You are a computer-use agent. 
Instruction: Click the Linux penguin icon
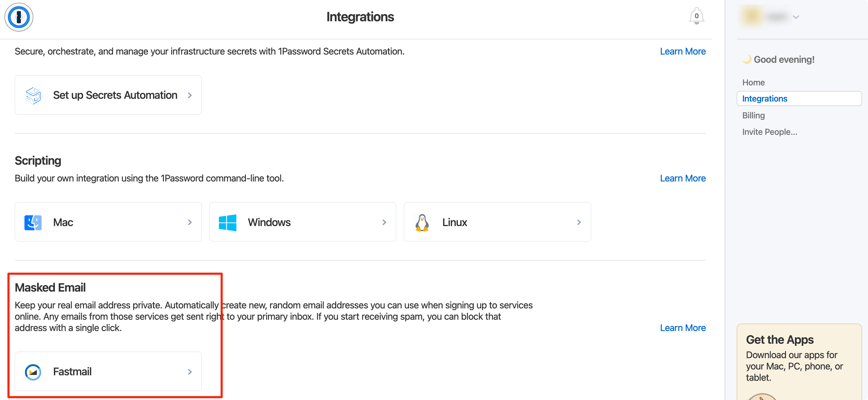(x=422, y=223)
